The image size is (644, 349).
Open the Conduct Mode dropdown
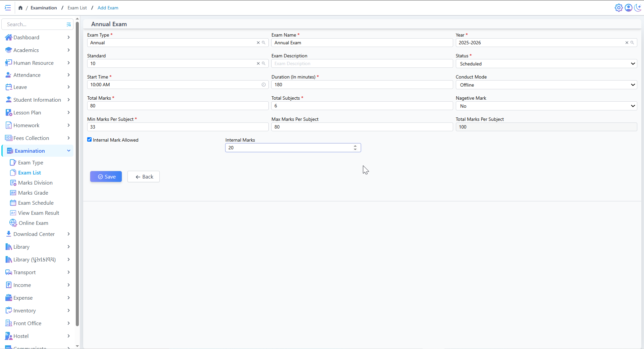tap(546, 85)
